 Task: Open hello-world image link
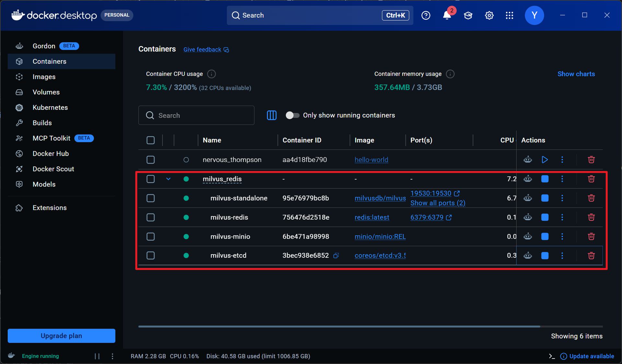coord(371,160)
